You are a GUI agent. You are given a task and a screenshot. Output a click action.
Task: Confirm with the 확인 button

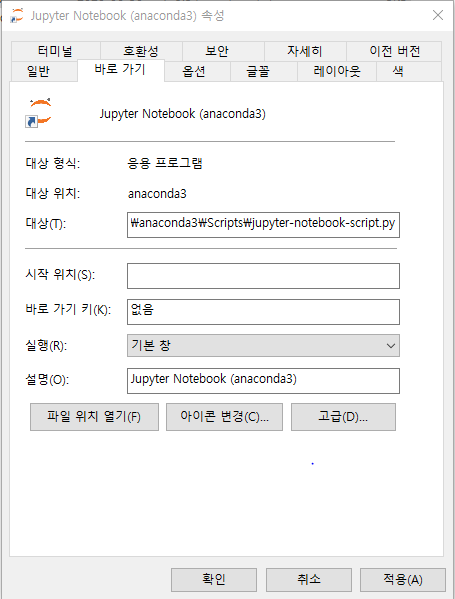(x=214, y=580)
